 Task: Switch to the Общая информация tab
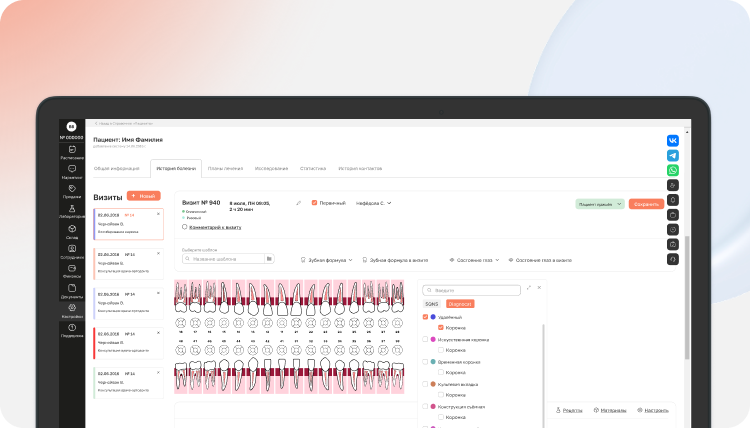[117, 168]
